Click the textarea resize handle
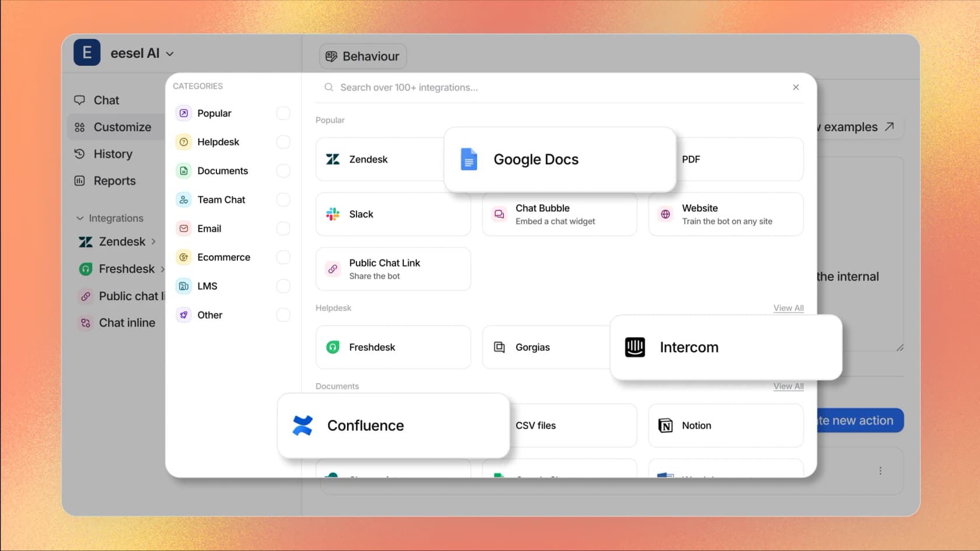980x551 pixels. (x=900, y=348)
